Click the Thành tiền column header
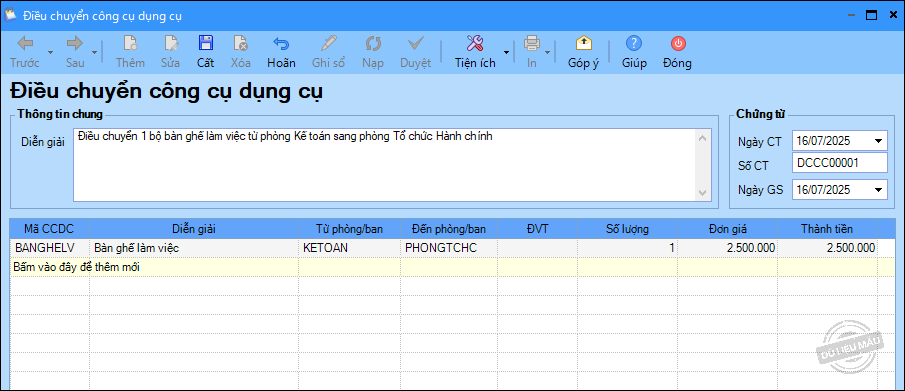 827,229
